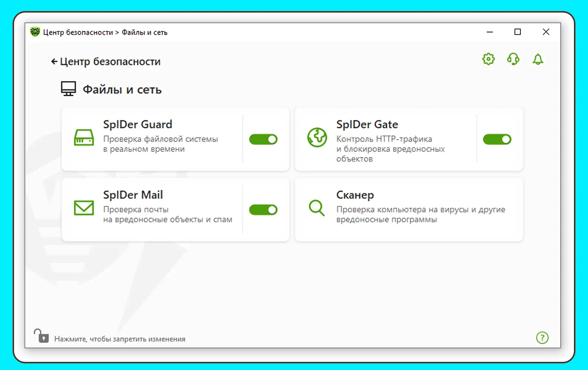Click the Dr.Web spider logo in title bar

[x=35, y=32]
